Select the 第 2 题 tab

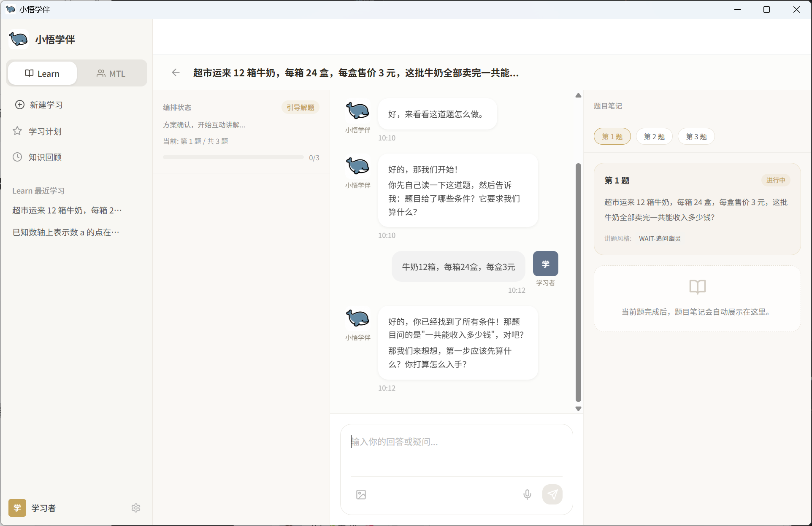point(654,136)
